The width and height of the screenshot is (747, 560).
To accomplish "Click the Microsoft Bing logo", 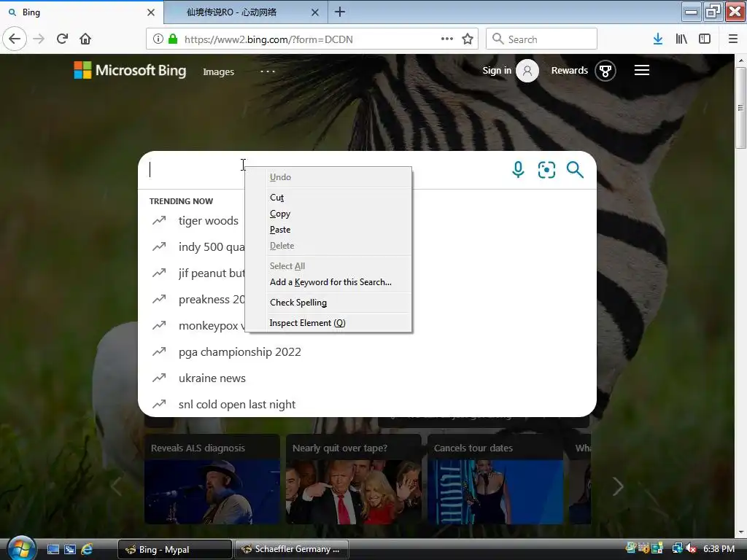I will [x=130, y=71].
